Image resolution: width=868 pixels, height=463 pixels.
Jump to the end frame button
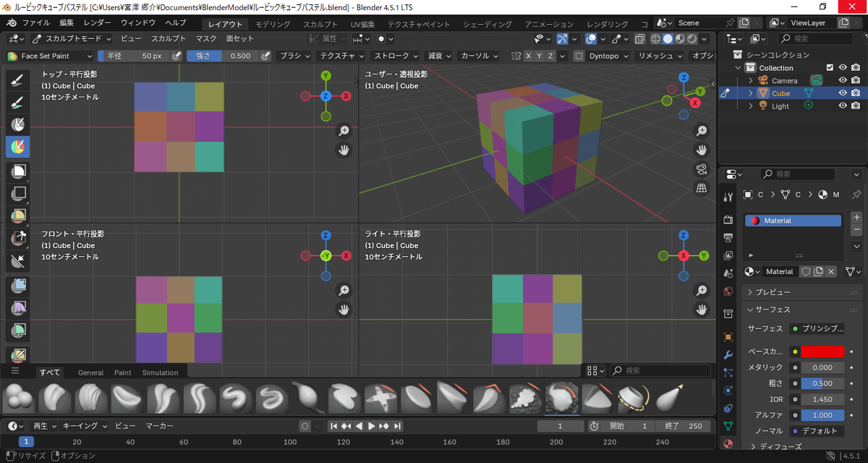click(397, 426)
